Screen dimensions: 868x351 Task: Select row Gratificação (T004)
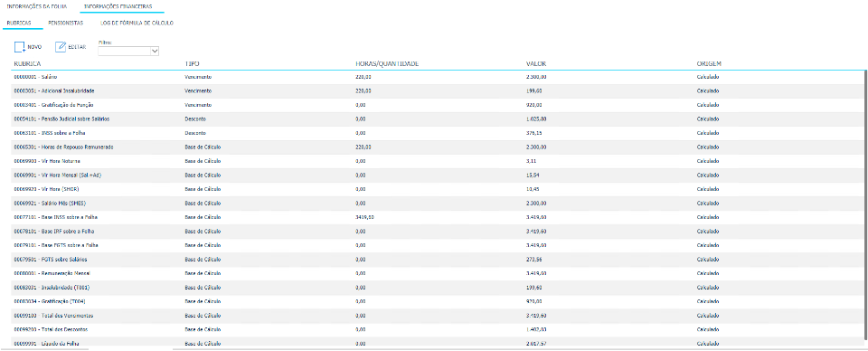tap(438, 301)
